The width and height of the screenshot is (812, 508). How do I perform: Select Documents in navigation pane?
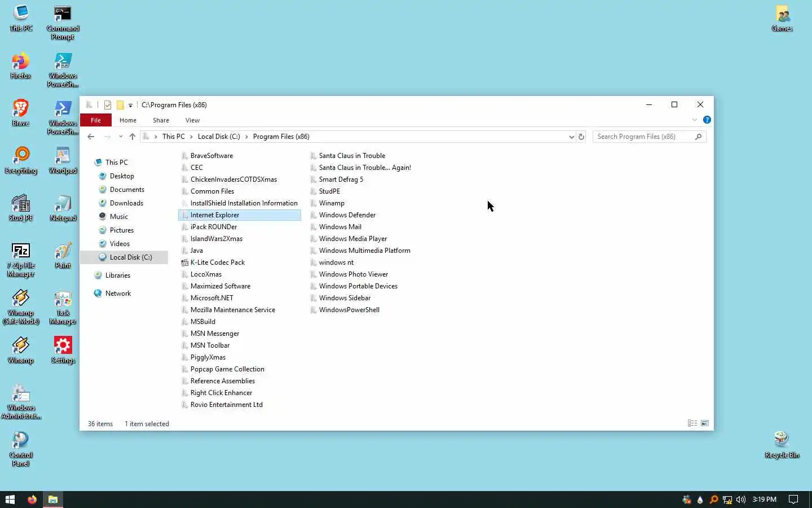(x=127, y=190)
